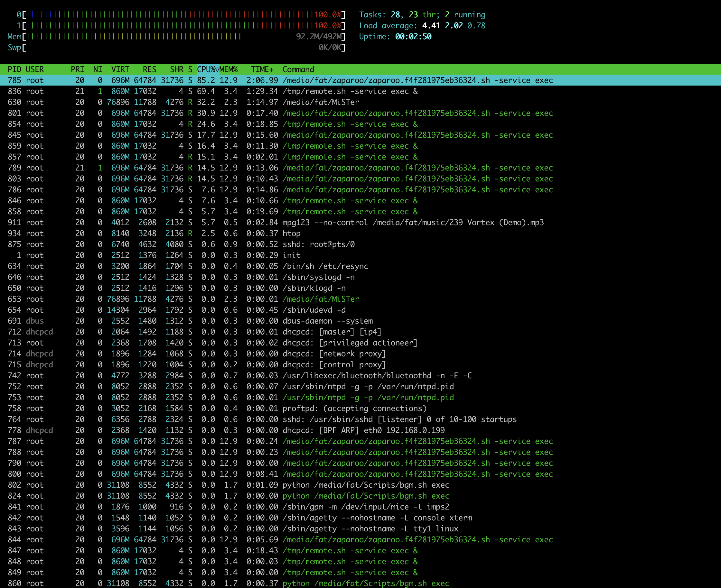Select the /bin/sh /etc/resync process
The width and height of the screenshot is (721, 588).
[x=360, y=266]
